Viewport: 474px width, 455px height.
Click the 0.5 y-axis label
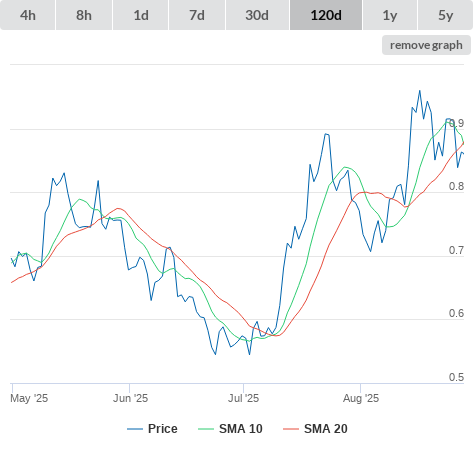pos(456,377)
